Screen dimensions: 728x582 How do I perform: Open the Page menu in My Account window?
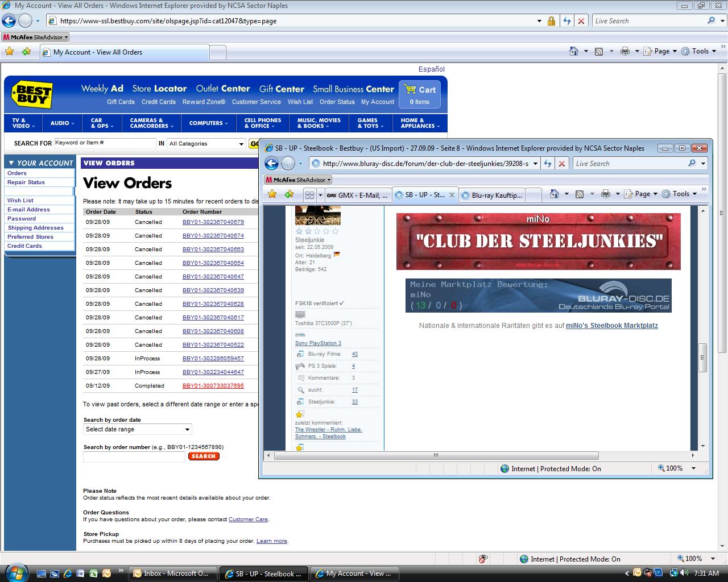tap(660, 51)
